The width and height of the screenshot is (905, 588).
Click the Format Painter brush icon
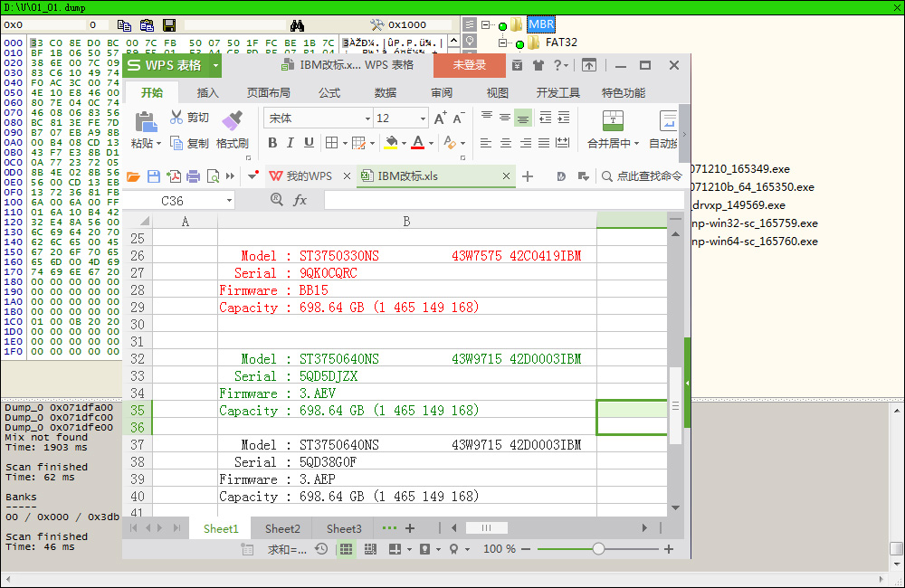click(x=233, y=119)
